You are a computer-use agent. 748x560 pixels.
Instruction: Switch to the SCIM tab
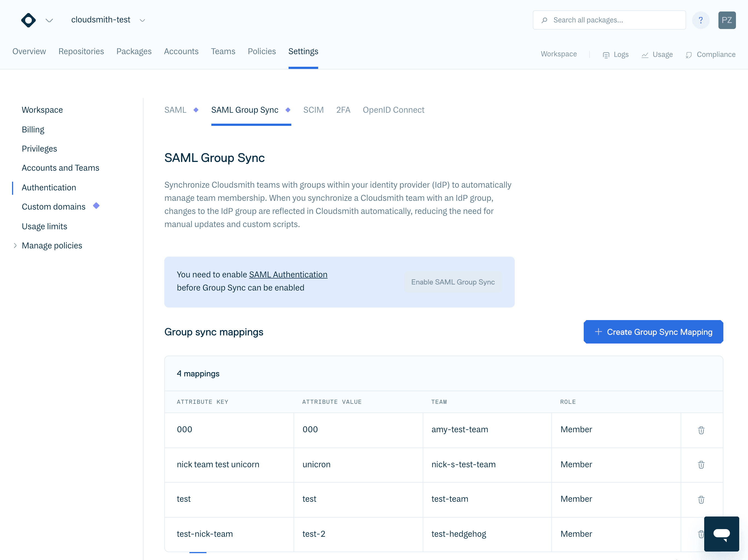click(x=313, y=110)
